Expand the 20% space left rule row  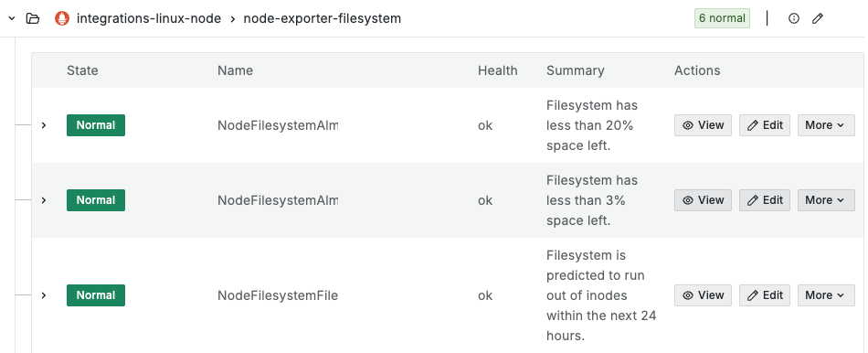point(44,125)
